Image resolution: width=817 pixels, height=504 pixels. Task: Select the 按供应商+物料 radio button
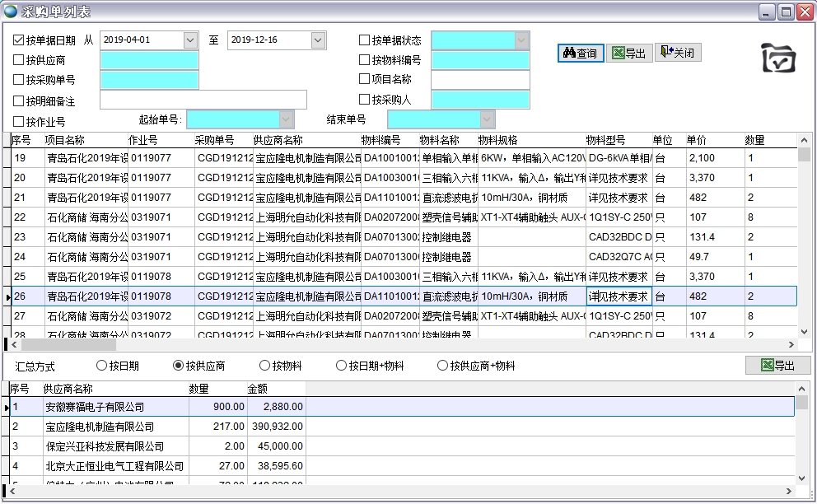(x=443, y=366)
